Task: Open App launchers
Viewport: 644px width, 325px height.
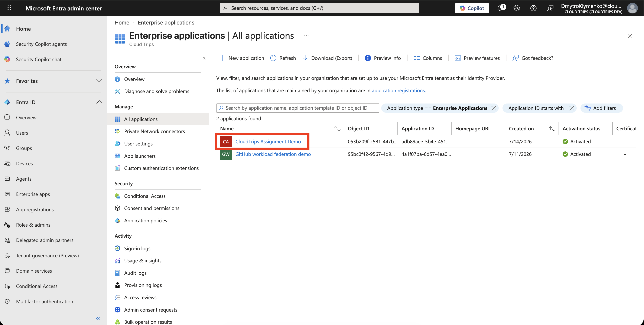Action: tap(140, 156)
